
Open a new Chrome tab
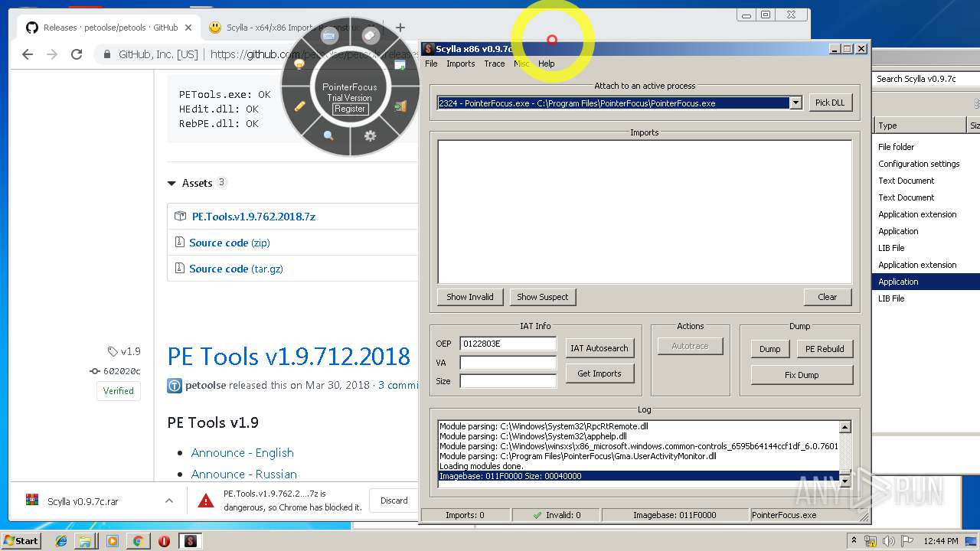pos(400,28)
